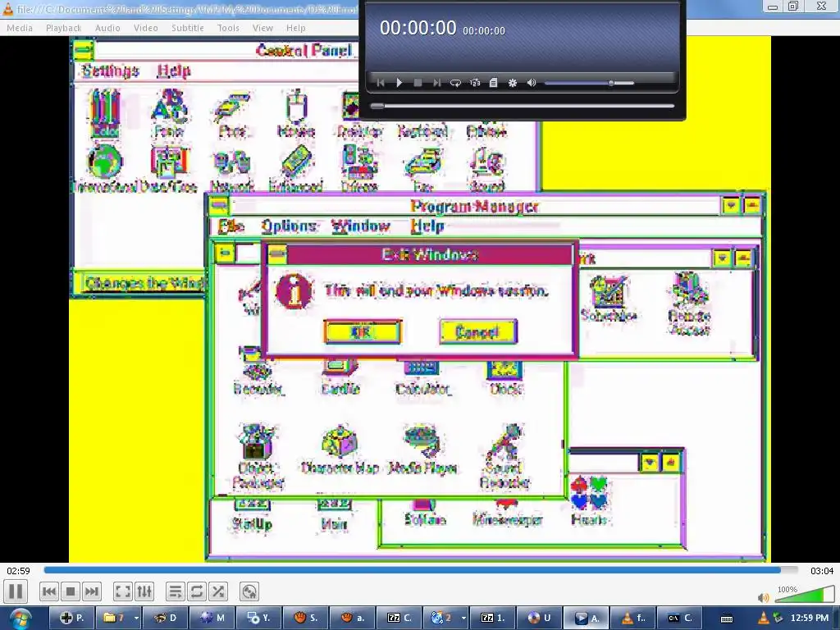Click the disc icon button after shuffle
Image resolution: width=840 pixels, height=630 pixels.
coord(249,592)
